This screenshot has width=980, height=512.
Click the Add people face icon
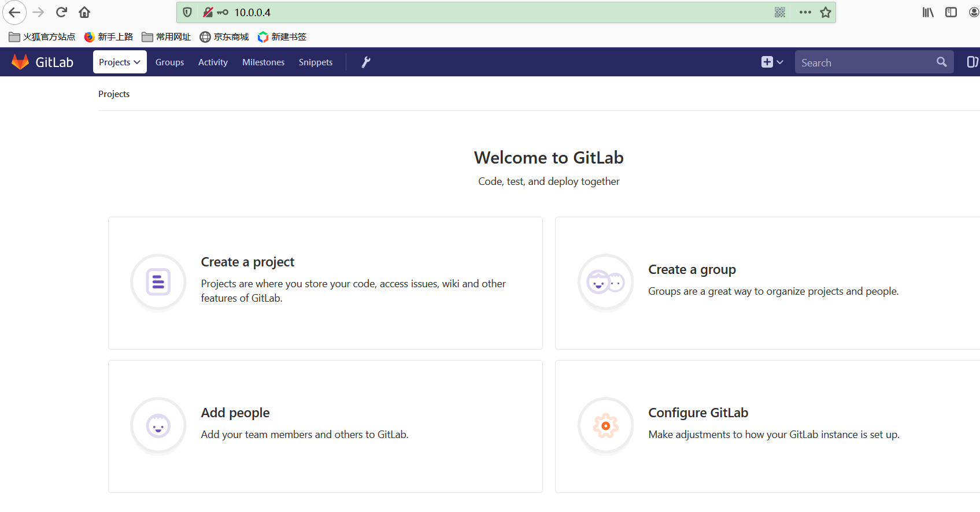tap(158, 426)
